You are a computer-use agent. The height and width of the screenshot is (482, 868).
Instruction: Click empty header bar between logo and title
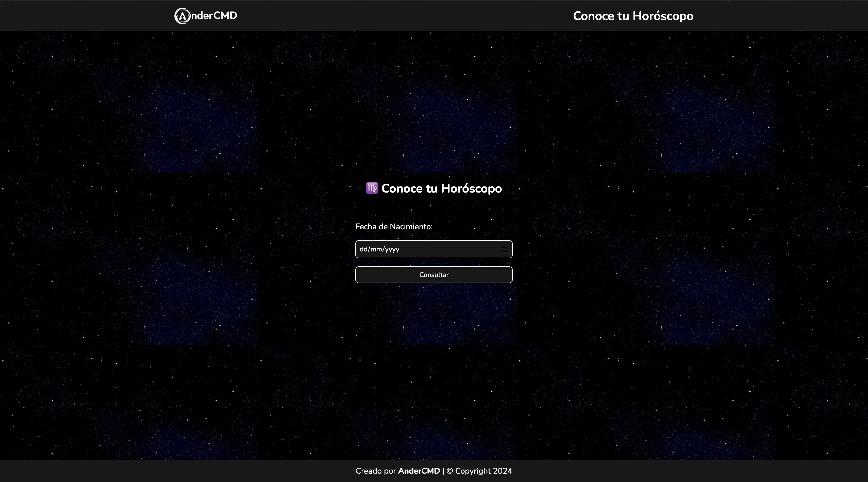point(404,15)
